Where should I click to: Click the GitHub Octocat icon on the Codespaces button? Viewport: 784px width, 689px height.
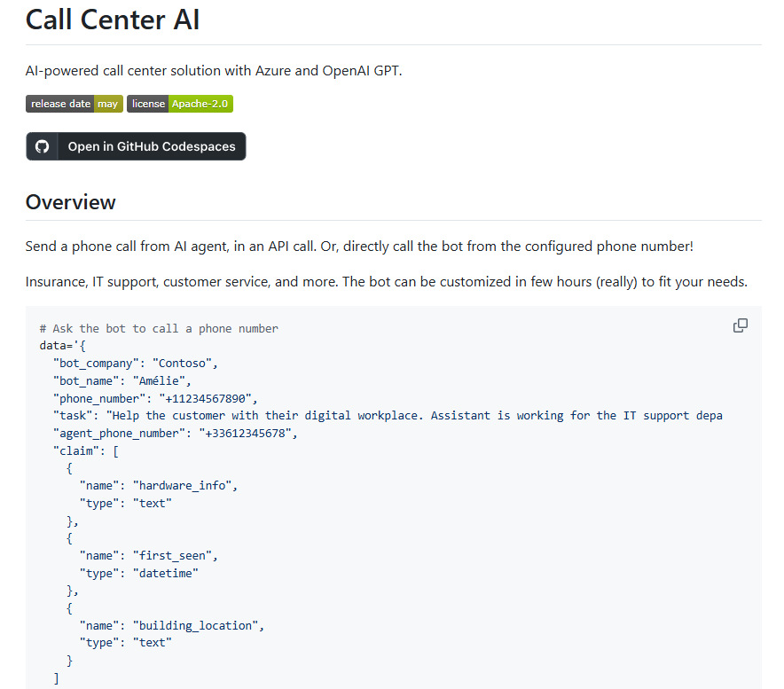(x=41, y=146)
